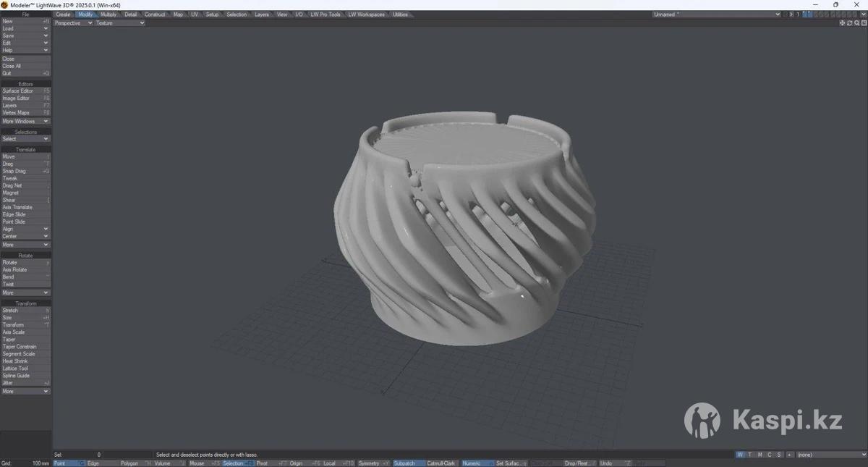Click the viewport zoom magnifier icon
Viewport: 868px width, 467px height.
point(856,23)
